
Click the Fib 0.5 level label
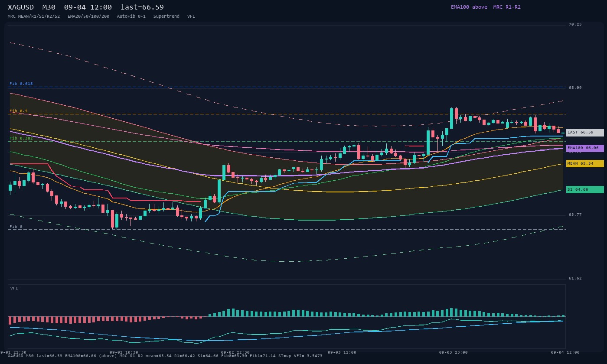[19, 111]
